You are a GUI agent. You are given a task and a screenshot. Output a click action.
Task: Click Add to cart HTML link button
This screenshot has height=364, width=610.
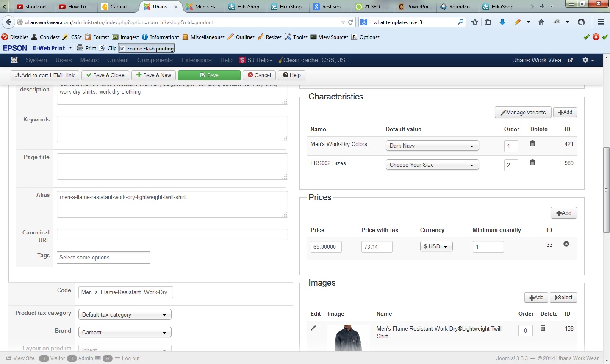[x=45, y=75]
